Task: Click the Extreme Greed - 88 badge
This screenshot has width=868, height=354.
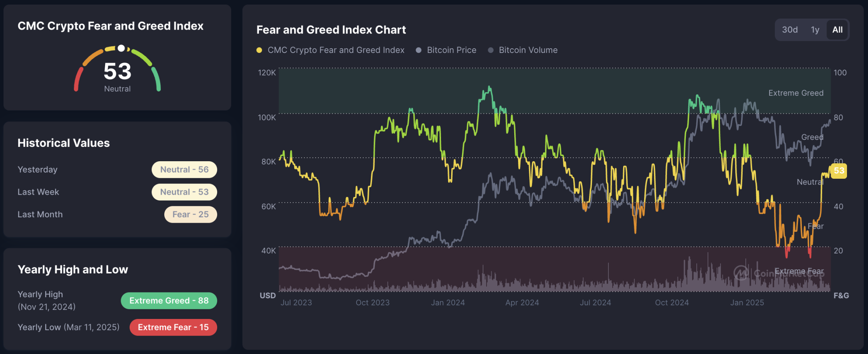Action: (169, 301)
